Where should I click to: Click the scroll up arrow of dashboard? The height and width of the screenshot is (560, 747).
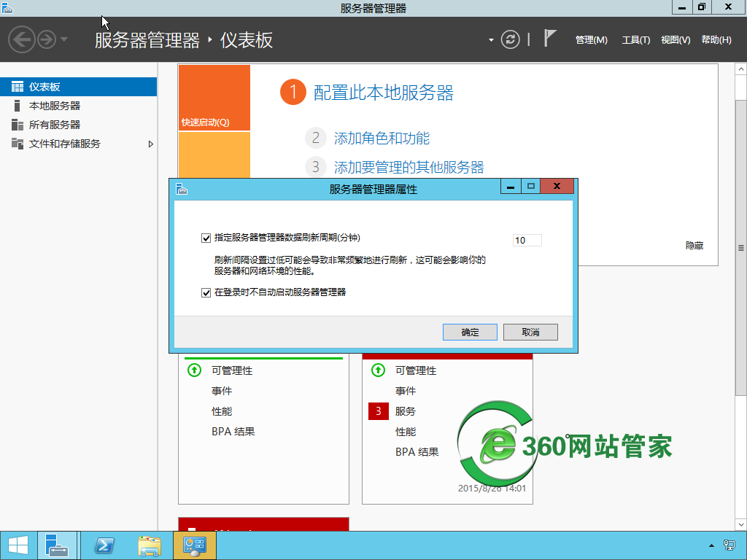tap(741, 69)
